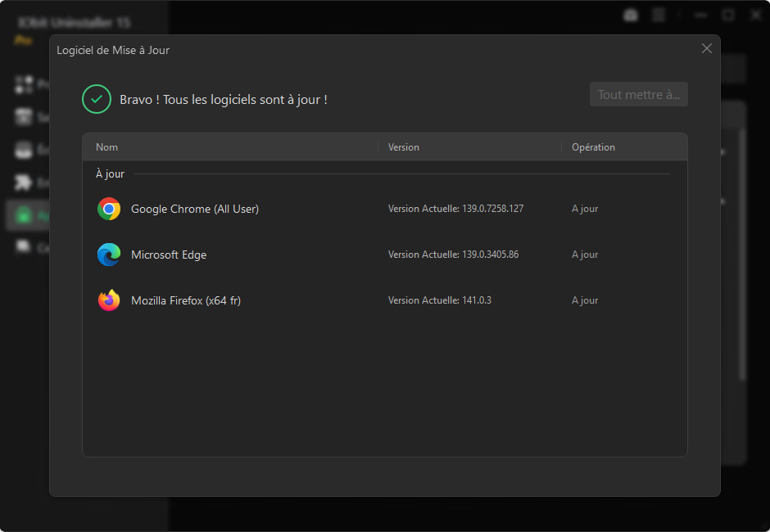Click the Version column header
Image resolution: width=770 pixels, height=532 pixels.
[x=403, y=147]
